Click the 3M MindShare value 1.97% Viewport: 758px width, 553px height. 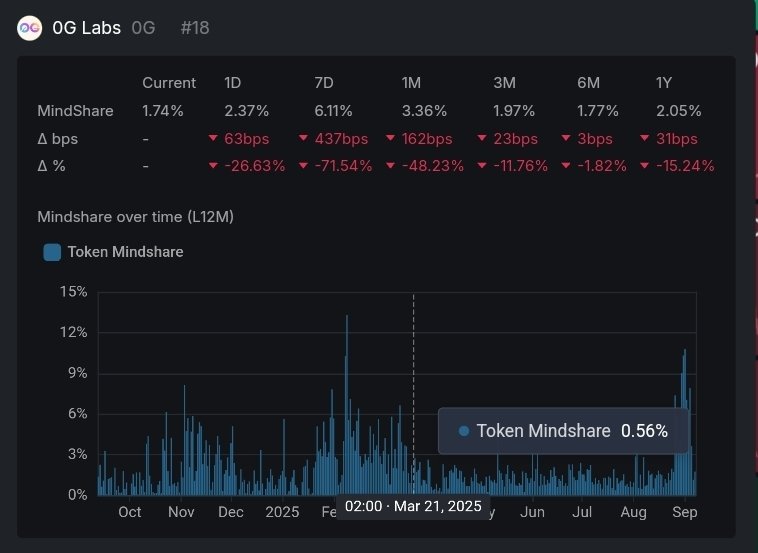click(514, 111)
